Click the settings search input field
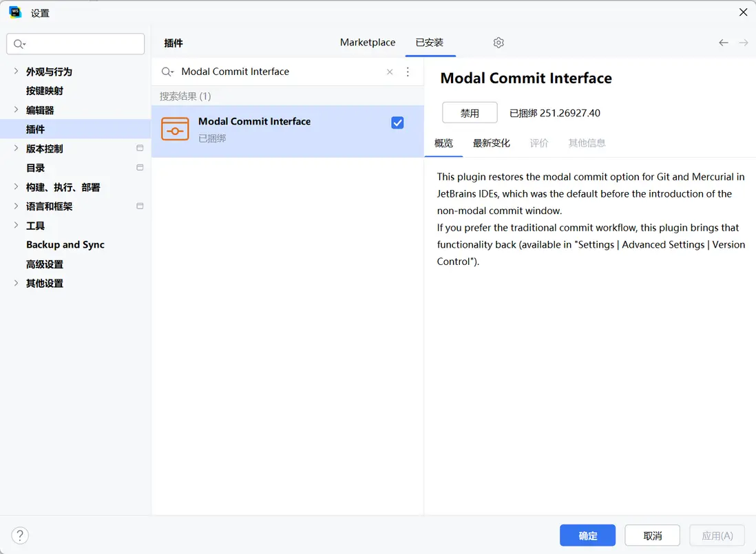 83,44
